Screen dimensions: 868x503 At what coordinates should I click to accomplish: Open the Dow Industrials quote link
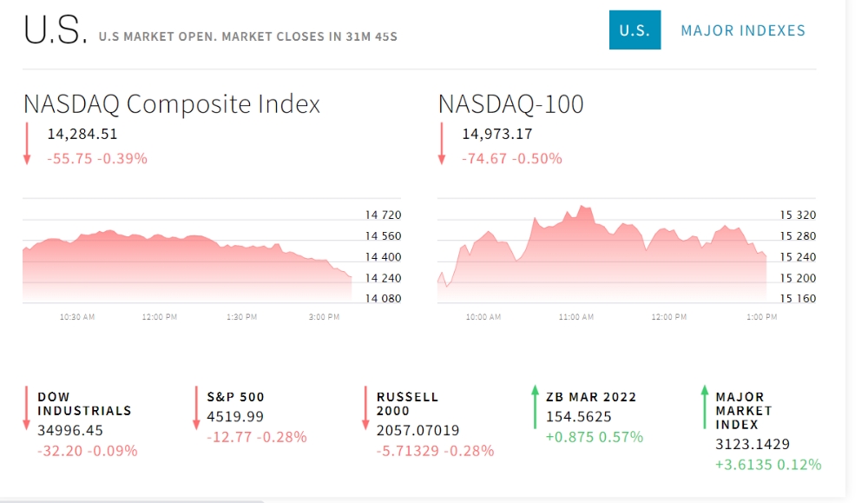pyautogui.click(x=84, y=404)
